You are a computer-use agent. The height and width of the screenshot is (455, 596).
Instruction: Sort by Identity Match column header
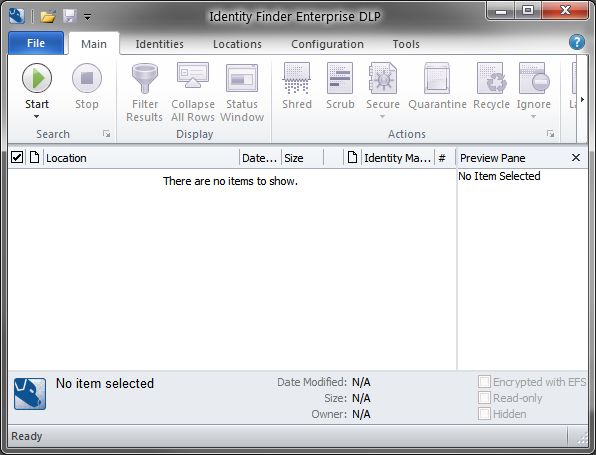click(398, 158)
